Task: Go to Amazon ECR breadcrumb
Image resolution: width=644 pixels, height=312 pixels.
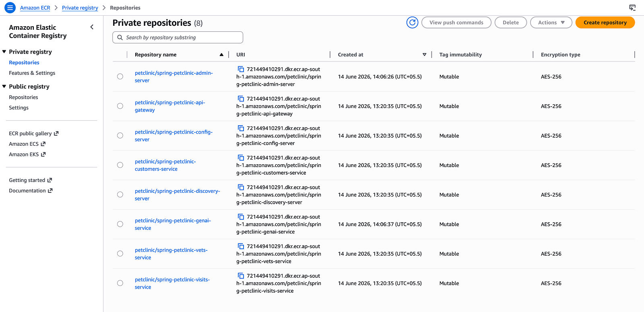Action: [x=35, y=8]
